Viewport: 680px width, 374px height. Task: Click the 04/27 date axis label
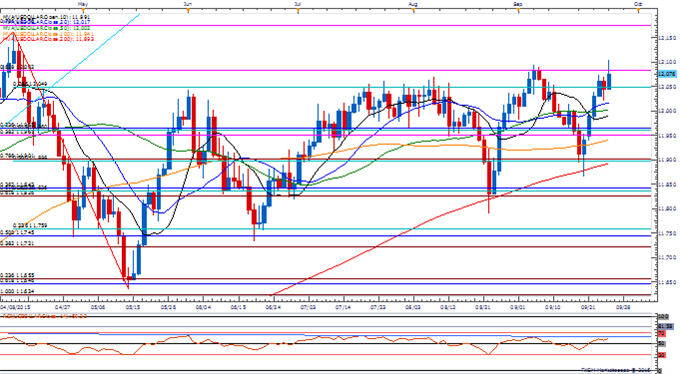[x=63, y=306]
